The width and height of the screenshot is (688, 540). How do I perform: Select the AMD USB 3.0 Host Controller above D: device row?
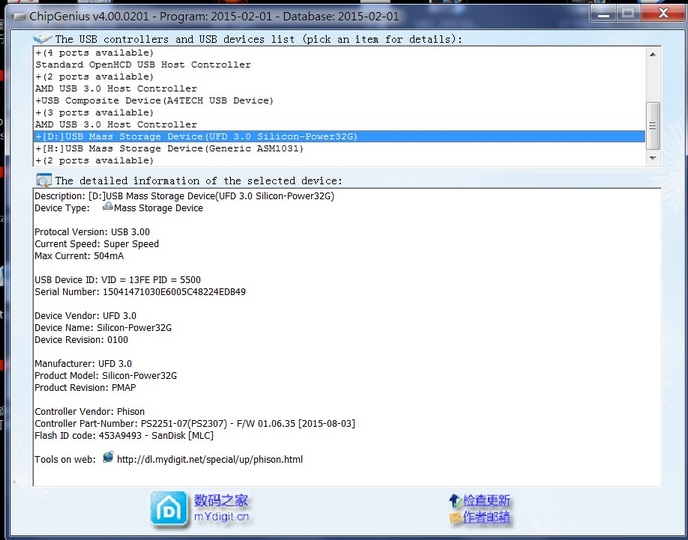click(339, 125)
